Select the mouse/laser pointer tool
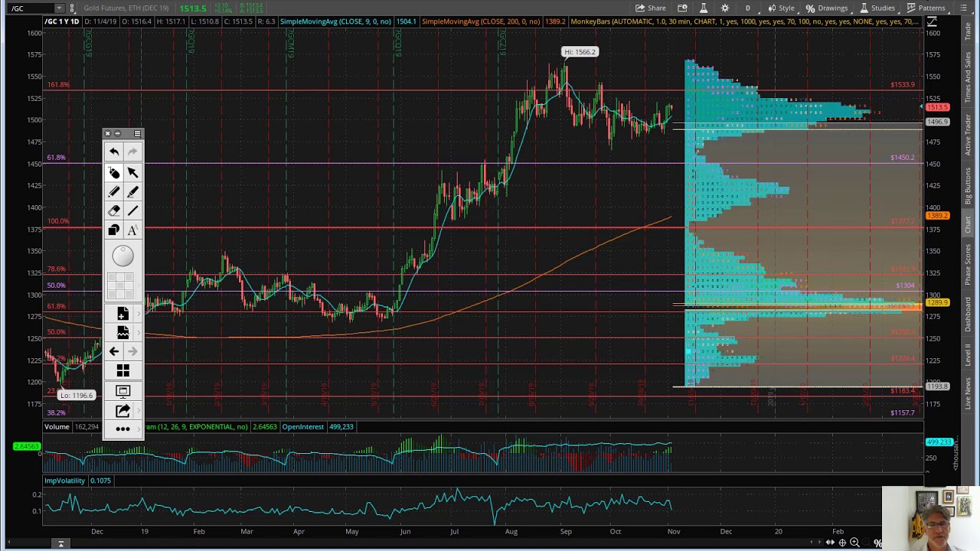This screenshot has width=980, height=551. (x=113, y=173)
